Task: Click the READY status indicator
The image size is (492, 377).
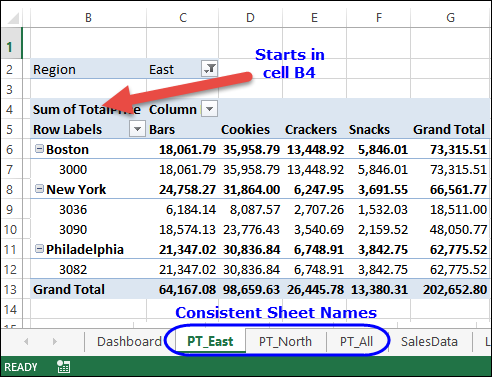Action: pos(21,367)
